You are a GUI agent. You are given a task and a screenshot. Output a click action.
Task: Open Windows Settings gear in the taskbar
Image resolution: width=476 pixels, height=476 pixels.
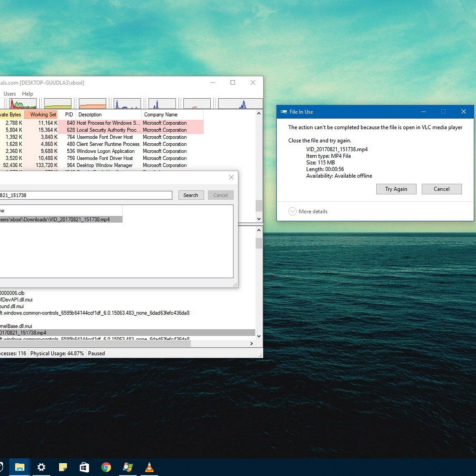41,467
